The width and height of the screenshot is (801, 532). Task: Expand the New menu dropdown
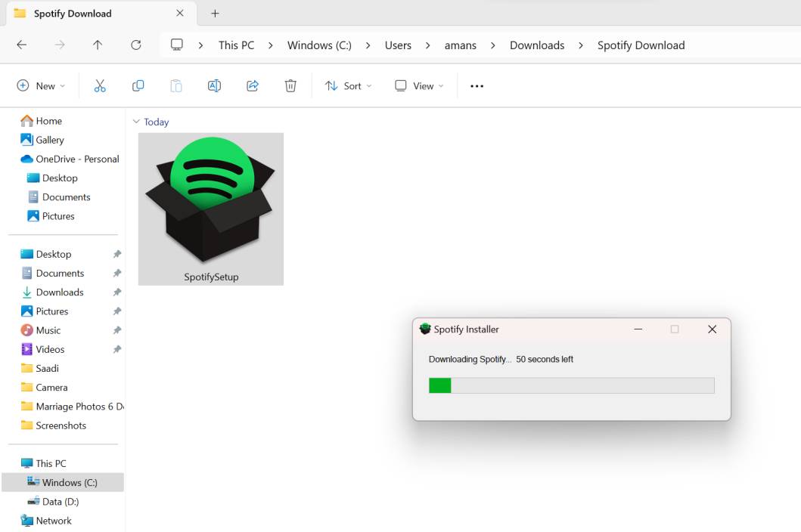41,85
